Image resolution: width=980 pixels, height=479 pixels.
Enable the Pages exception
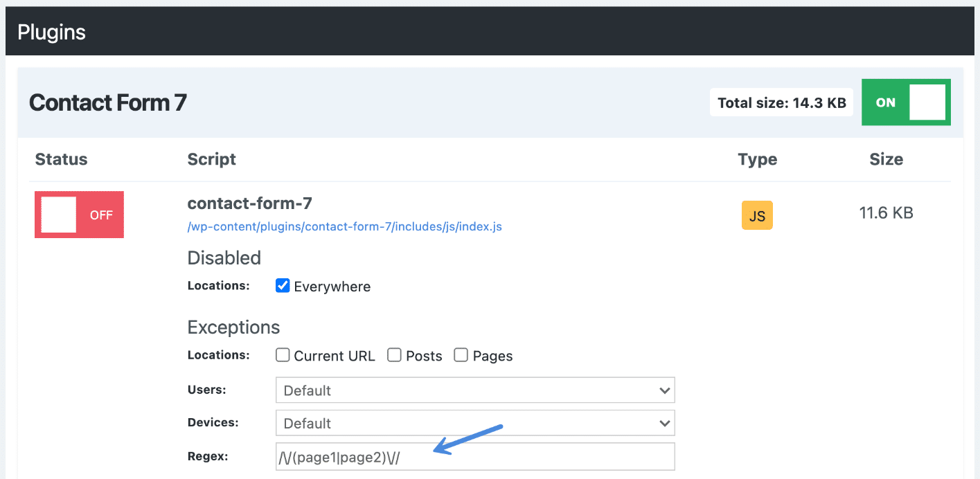(x=461, y=355)
